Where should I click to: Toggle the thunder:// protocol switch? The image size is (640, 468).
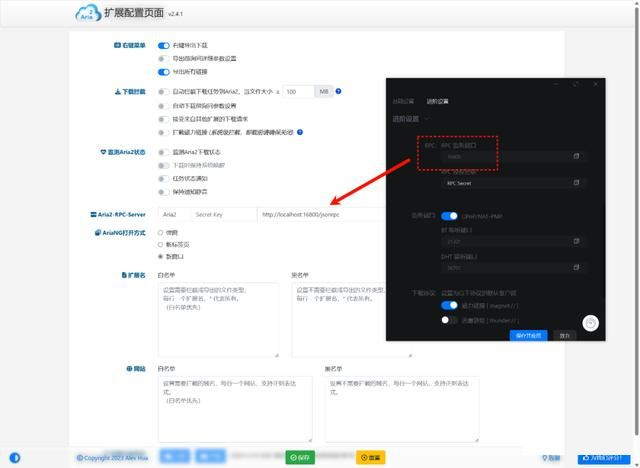coord(449,320)
